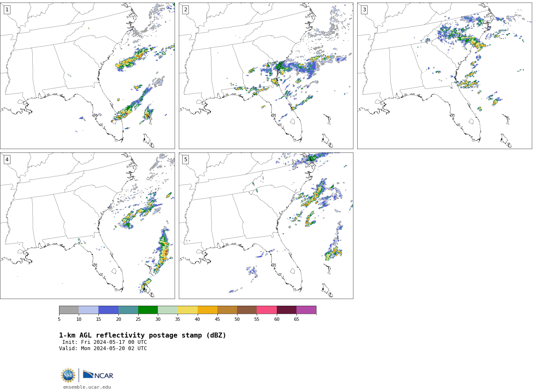Select the maroon 60-65 dBZ swatch
Screen dimensions: 536x392
286,310
